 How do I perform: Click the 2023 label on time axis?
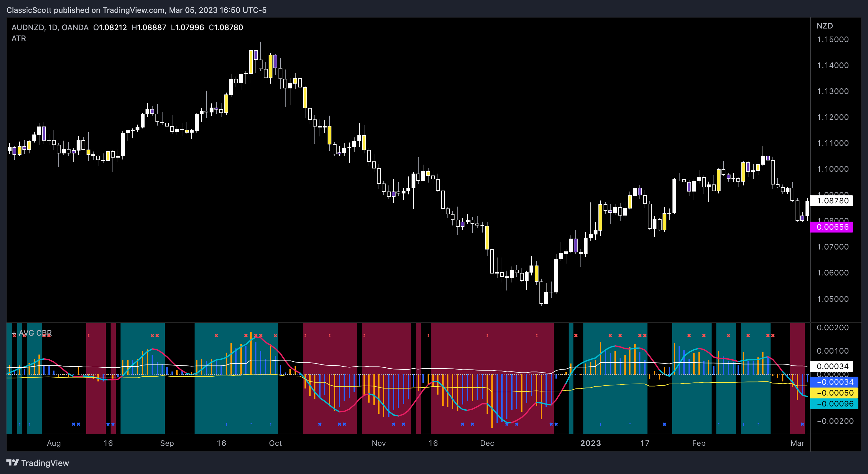591,443
